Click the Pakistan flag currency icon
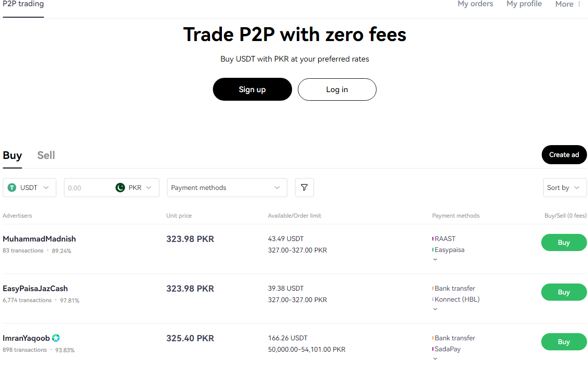The width and height of the screenshot is (588, 368). pos(120,188)
